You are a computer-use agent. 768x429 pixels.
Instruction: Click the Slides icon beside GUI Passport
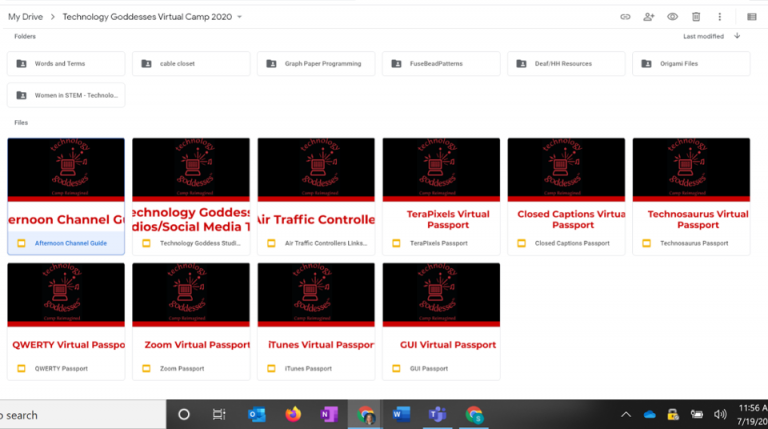tap(396, 368)
